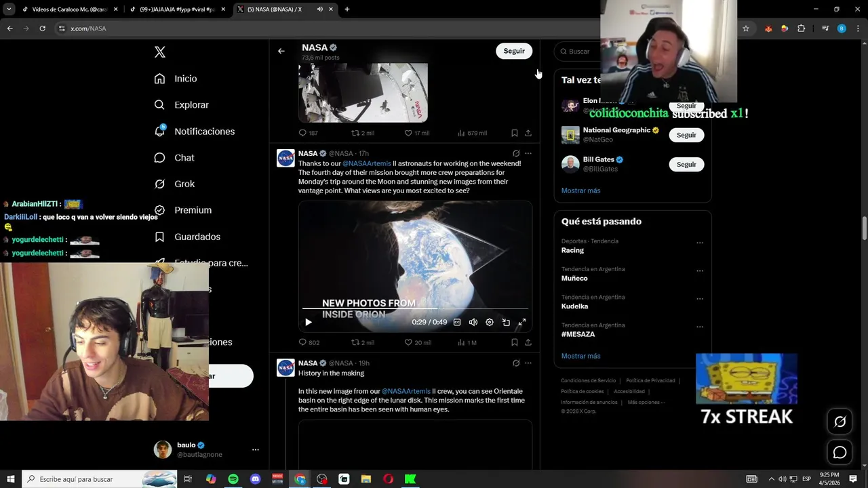
Task: Open Inicio in the sidebar
Action: pos(176,79)
